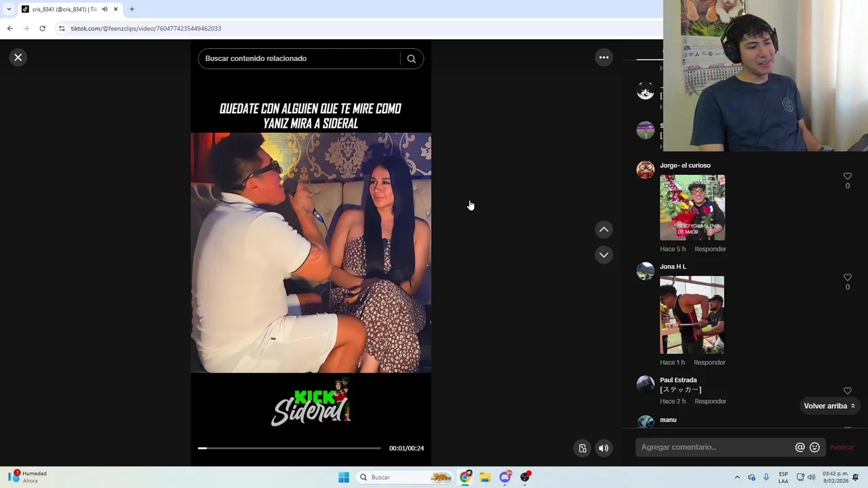Switch ESP LAA input language
The height and width of the screenshot is (488, 868).
coord(783,477)
